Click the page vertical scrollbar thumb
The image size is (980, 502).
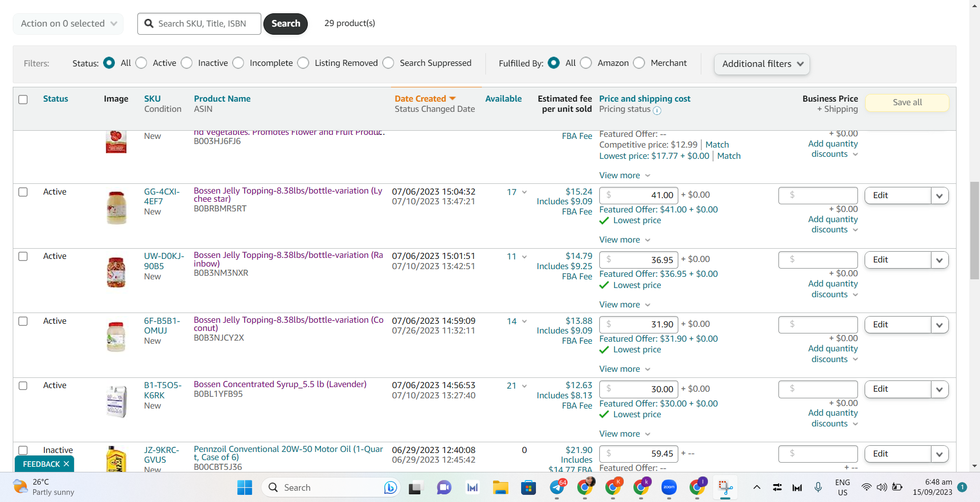tap(974, 230)
